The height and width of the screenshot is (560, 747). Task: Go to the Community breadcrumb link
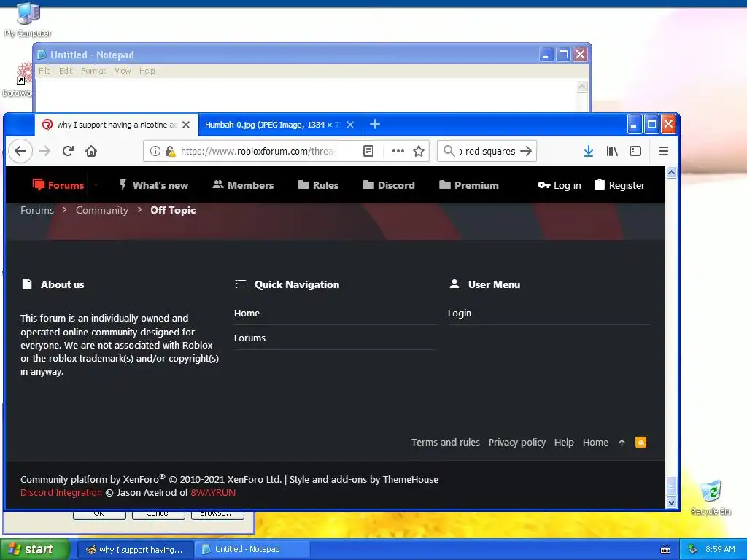coord(102,210)
